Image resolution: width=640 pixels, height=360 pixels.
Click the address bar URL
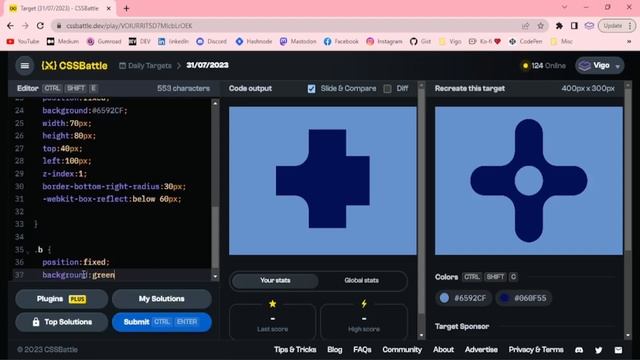coord(129,26)
